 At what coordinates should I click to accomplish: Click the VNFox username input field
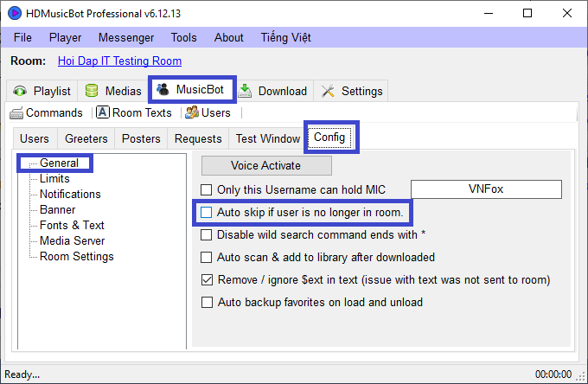tap(486, 189)
